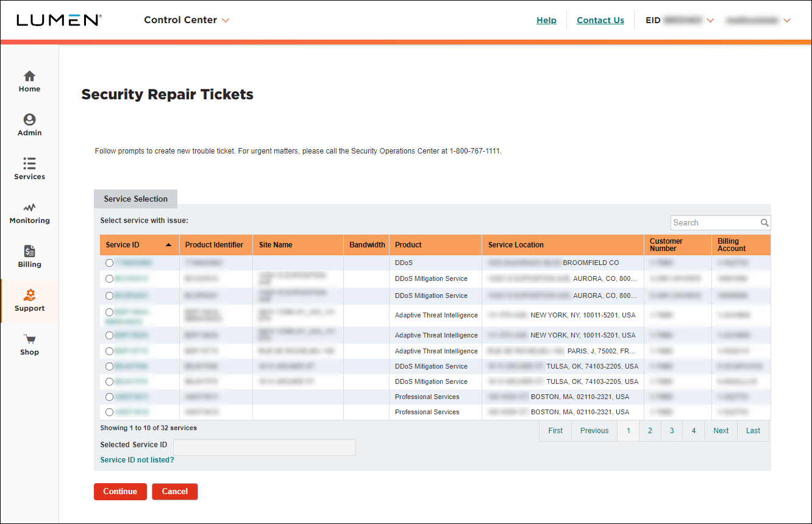Select first DDoS Mitigation Tulsa row radio
This screenshot has width=812, height=524.
pyautogui.click(x=109, y=366)
